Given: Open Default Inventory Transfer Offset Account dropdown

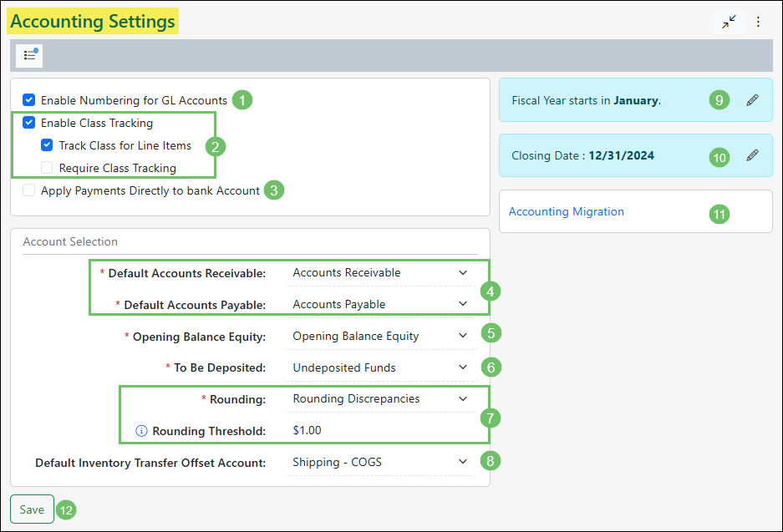Looking at the screenshot, I should (380, 463).
